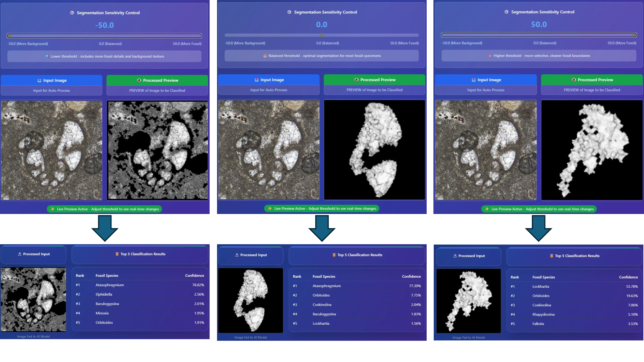Image resolution: width=644 pixels, height=362 pixels.
Task: Click the blue droplet icon in lower threshold message
Action: click(x=47, y=56)
